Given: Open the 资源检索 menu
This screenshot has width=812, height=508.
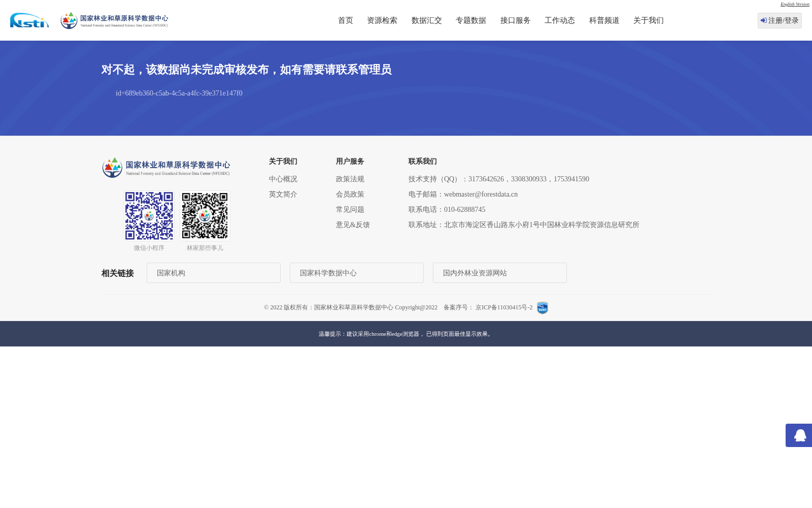Looking at the screenshot, I should click(x=382, y=20).
